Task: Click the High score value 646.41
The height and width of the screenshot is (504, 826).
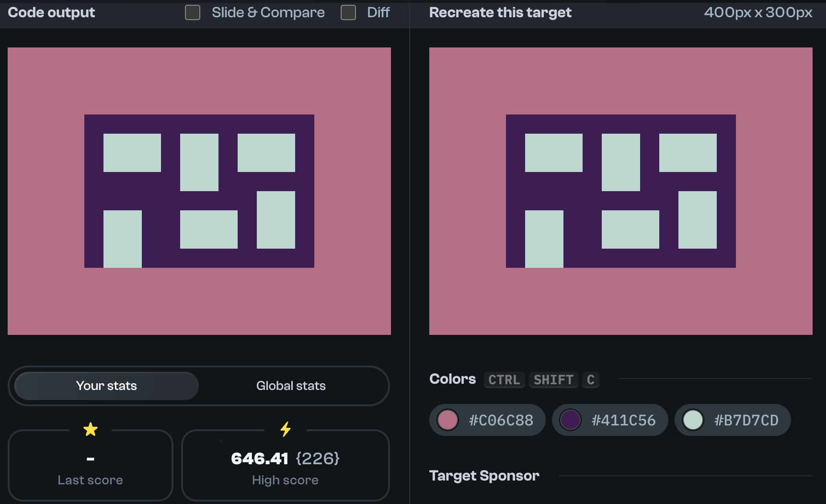Action: click(259, 458)
